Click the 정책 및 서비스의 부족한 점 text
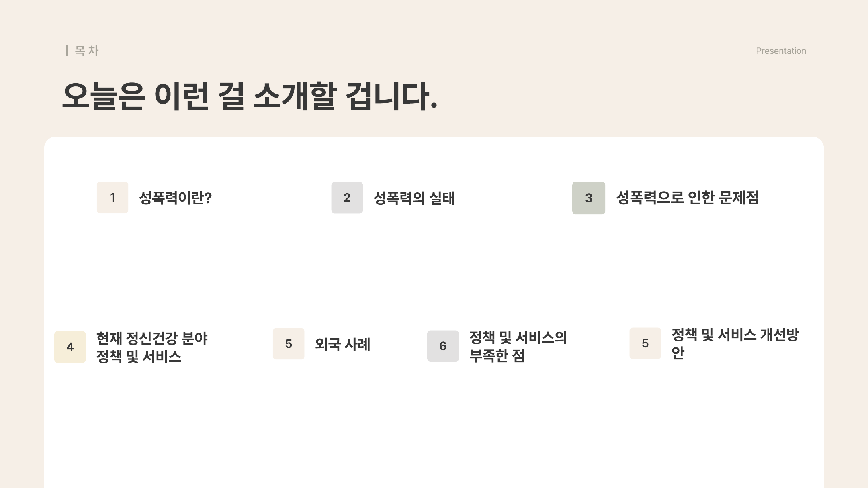Image resolution: width=868 pixels, height=488 pixels. coord(518,346)
